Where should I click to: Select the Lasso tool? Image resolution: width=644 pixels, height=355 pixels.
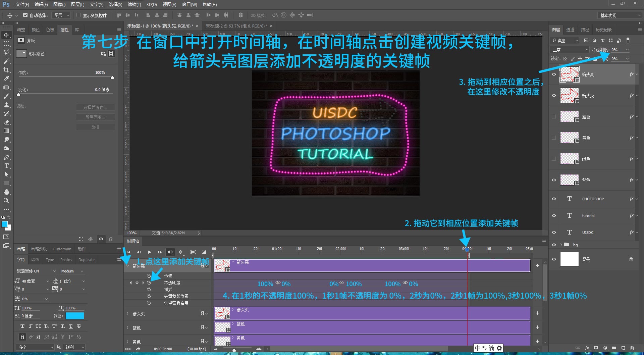pos(6,52)
